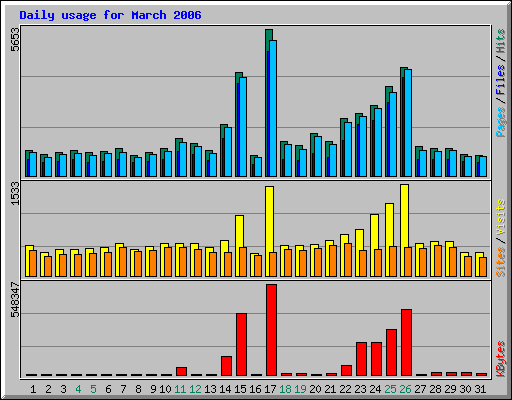The height and width of the screenshot is (400, 512).
Task: Click day 10 on the x-axis
Action: [x=165, y=389]
